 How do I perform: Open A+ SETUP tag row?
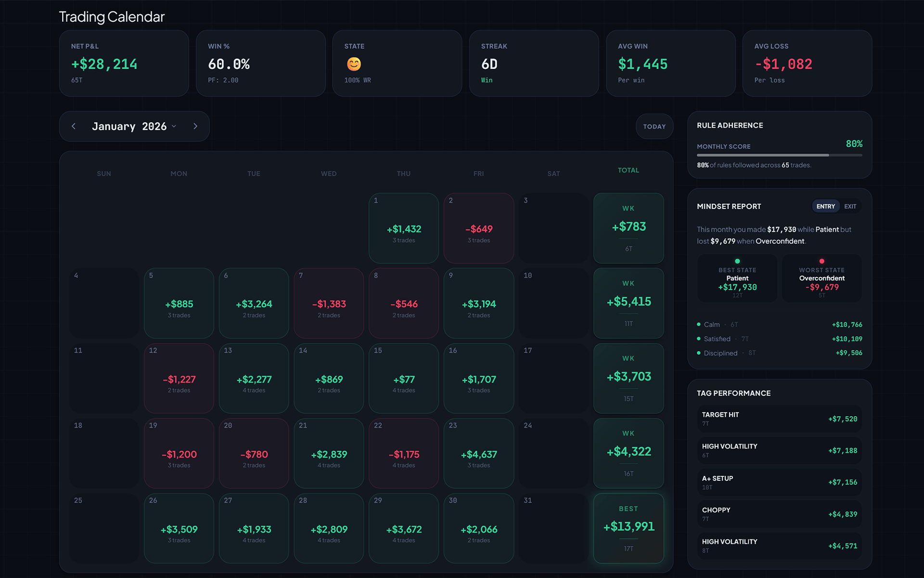point(779,483)
